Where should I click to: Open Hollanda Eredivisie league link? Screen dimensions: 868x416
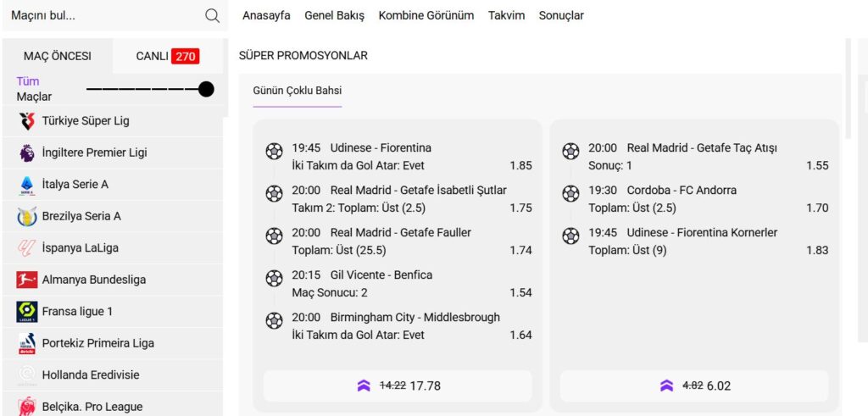91,374
